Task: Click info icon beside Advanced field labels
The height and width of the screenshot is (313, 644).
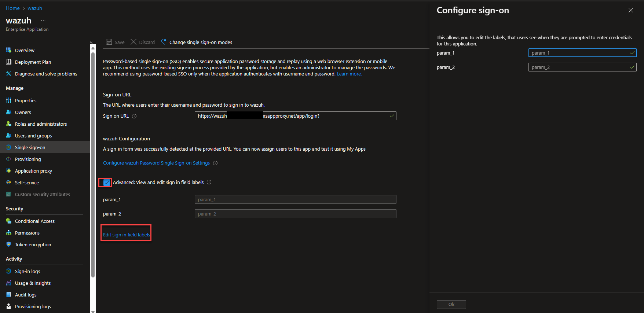Action: click(x=209, y=182)
